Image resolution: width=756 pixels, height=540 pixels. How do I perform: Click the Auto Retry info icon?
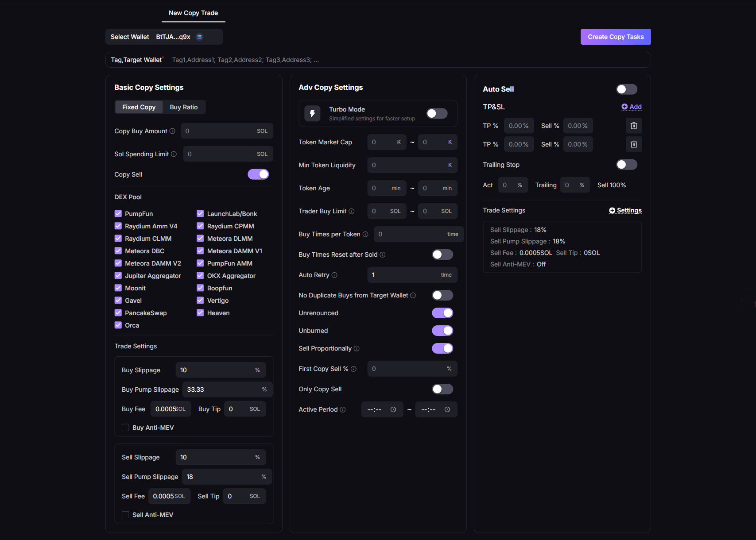pos(334,275)
